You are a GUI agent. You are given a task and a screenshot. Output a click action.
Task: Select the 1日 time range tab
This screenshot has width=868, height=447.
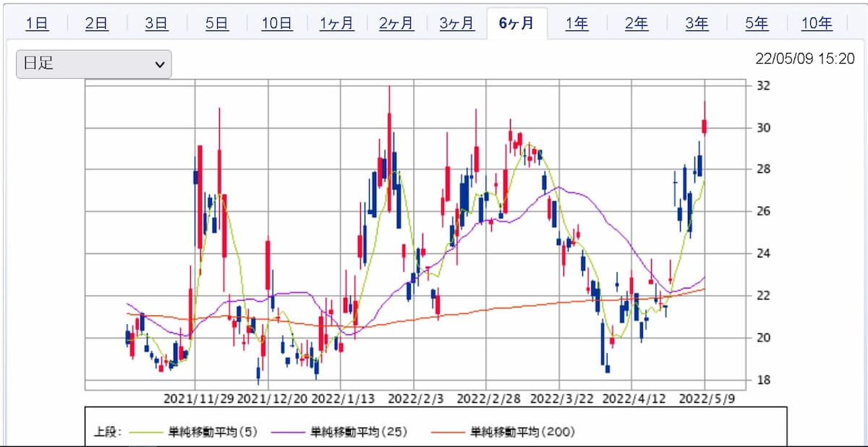37,23
